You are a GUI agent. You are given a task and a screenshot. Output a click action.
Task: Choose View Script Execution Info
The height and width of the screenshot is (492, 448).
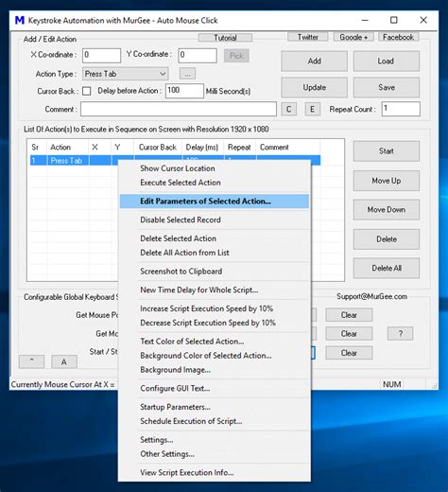coord(215,472)
